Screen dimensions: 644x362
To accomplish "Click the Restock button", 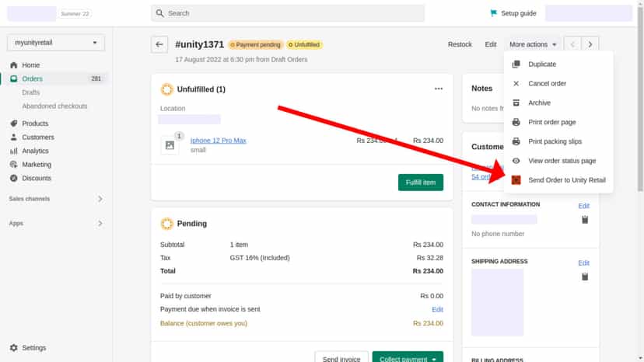I will 460,44.
